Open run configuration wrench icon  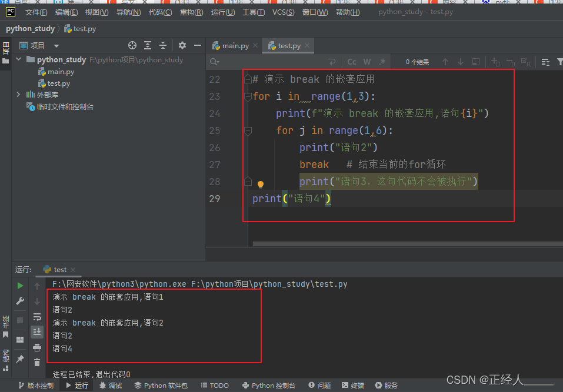pyautogui.click(x=20, y=301)
